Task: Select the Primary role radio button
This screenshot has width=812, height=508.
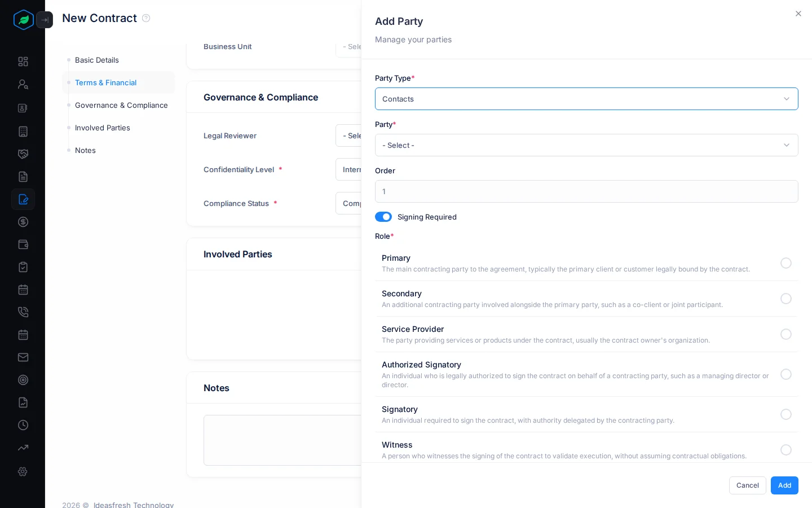Action: [x=786, y=263]
